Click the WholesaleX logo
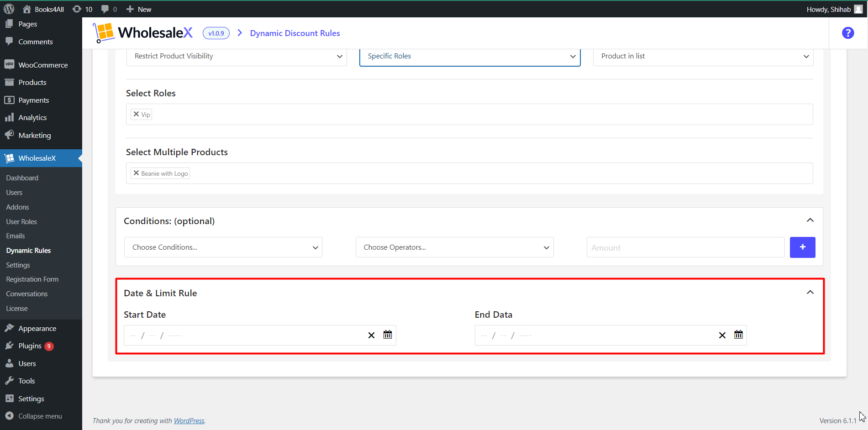Screen dimensions: 868x430 click(142, 33)
